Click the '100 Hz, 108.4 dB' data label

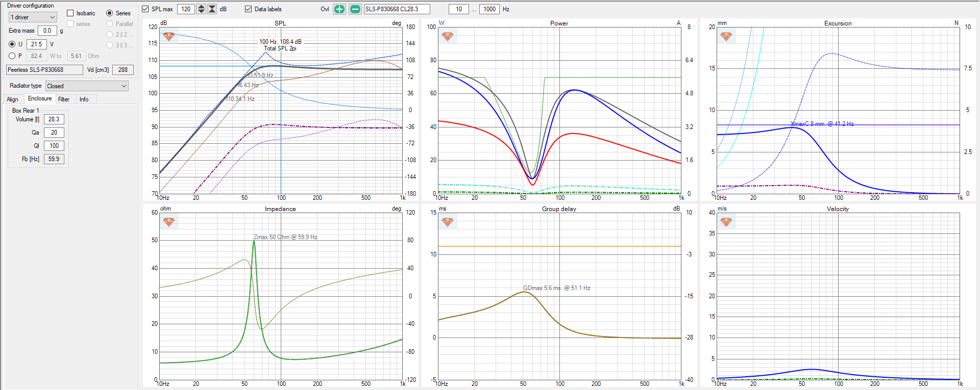coord(280,42)
